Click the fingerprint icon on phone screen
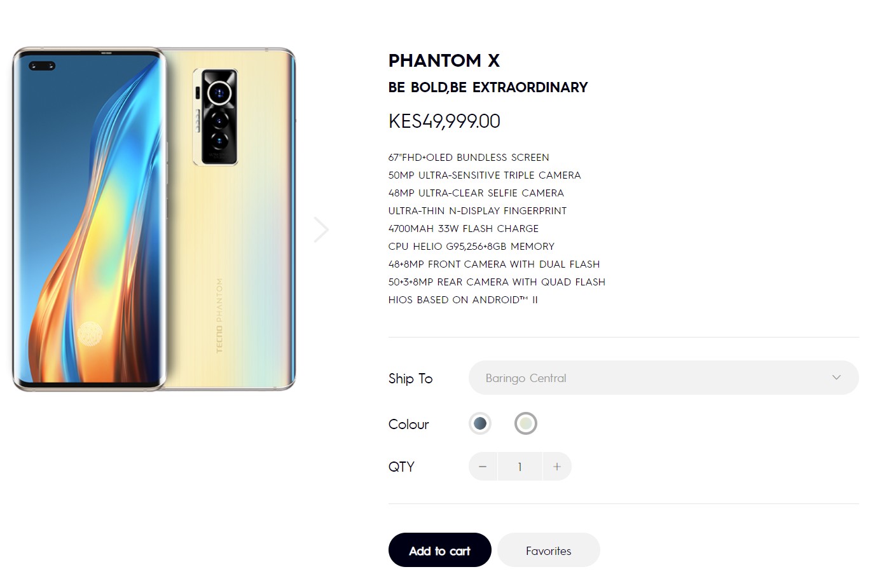Screen dimensions: 875x588 [90, 332]
